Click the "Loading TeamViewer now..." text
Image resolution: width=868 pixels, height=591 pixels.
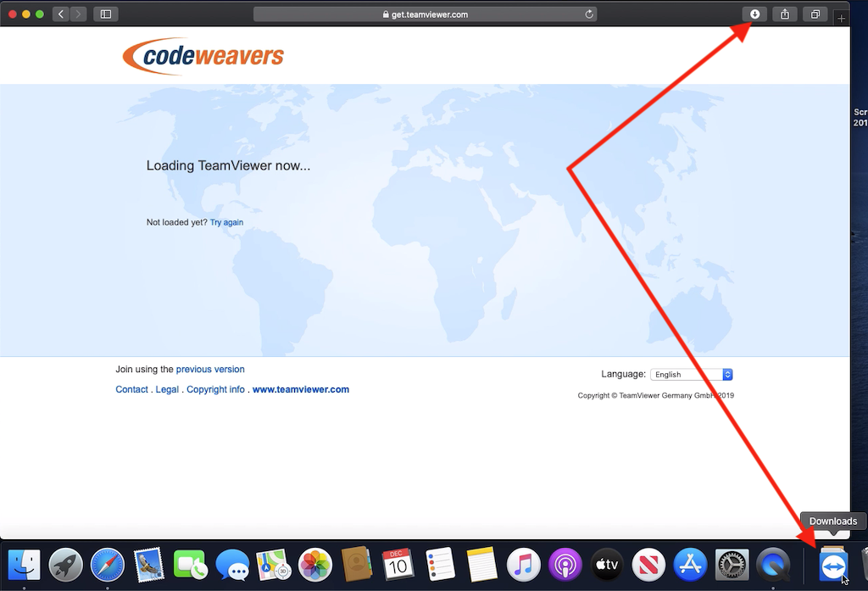coord(228,165)
